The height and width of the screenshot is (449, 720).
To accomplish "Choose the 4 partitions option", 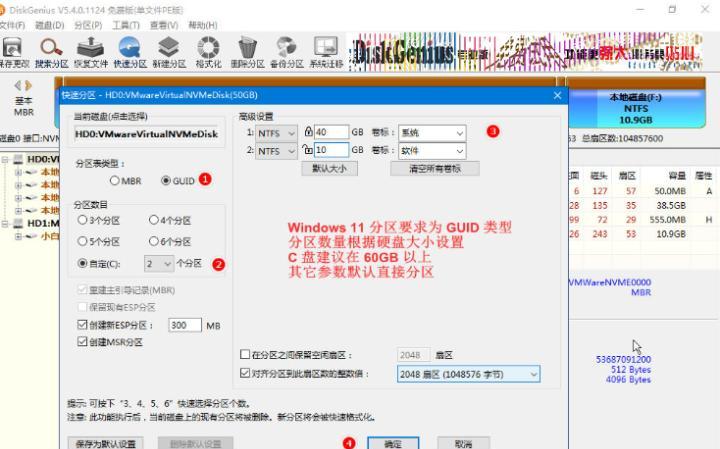I will (170, 220).
